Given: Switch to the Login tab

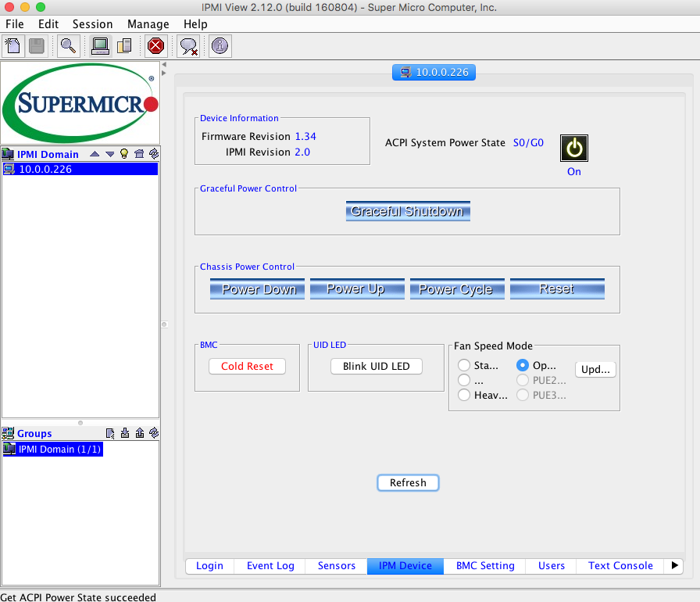Looking at the screenshot, I should coord(209,566).
